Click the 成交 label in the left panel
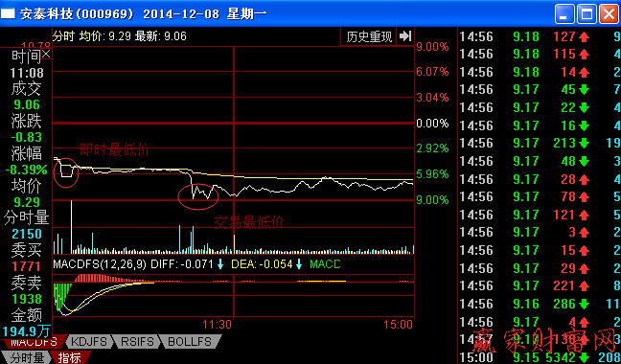The image size is (621, 364). pos(26,89)
